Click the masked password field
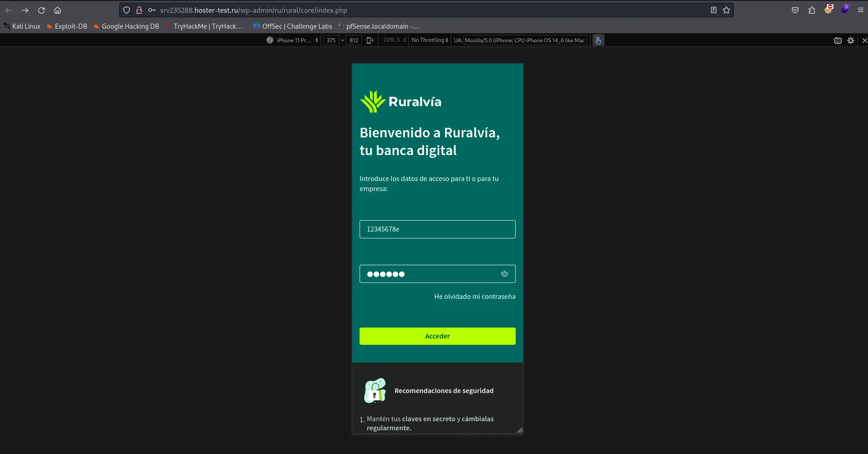 (x=437, y=274)
